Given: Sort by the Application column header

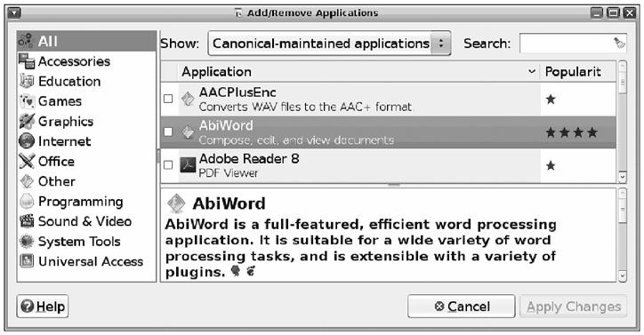Looking at the screenshot, I should [358, 72].
